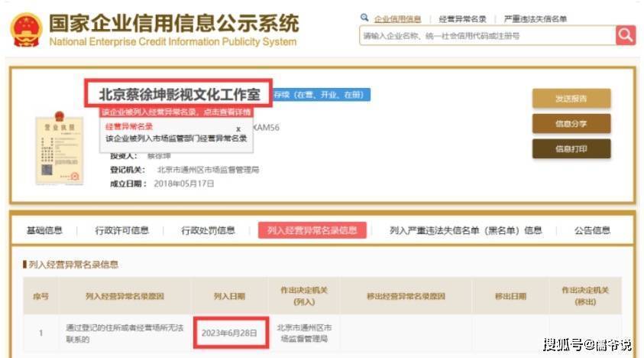Viewport: 644px width, 358px height.
Task: Click the 移出经营异常名录原因 column header
Action: point(406,296)
